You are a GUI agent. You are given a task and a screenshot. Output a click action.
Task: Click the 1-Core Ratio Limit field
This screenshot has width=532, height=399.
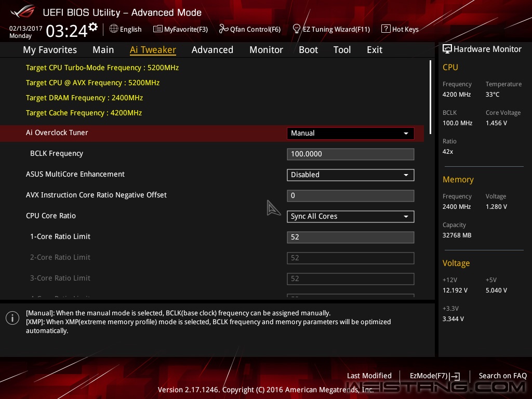pyautogui.click(x=350, y=237)
